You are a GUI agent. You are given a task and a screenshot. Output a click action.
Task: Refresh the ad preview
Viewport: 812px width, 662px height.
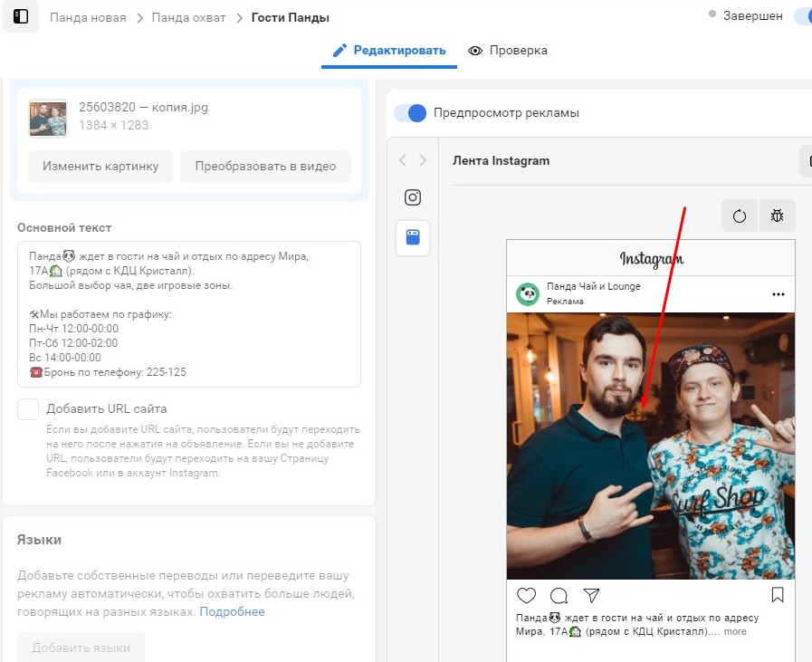coord(740,216)
